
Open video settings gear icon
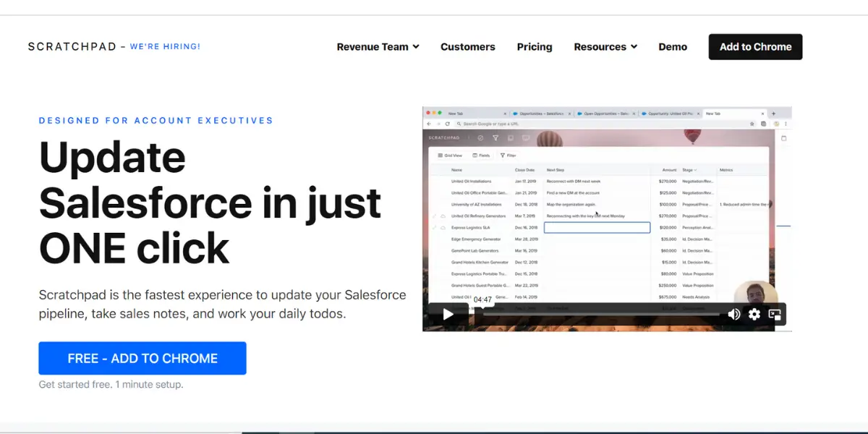coord(754,314)
